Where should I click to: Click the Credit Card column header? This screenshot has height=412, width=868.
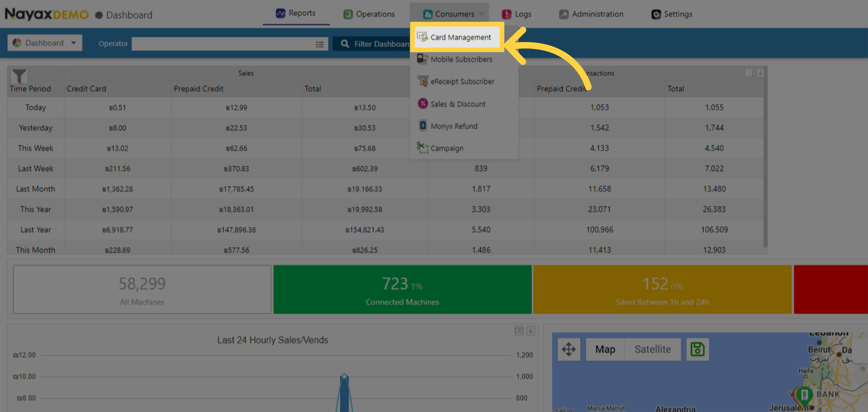tap(86, 89)
